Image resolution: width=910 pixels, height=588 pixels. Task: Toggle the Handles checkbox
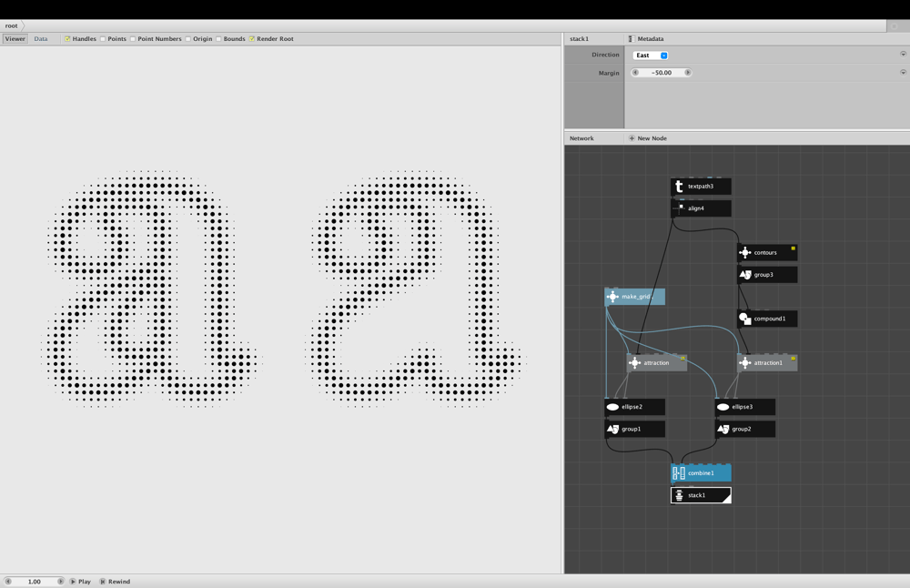(x=67, y=39)
